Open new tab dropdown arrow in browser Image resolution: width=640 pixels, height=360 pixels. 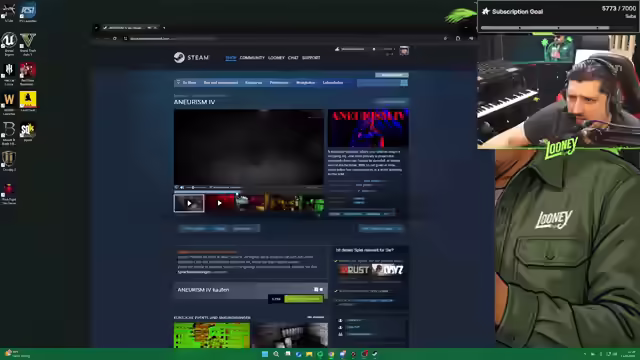[x=164, y=28]
